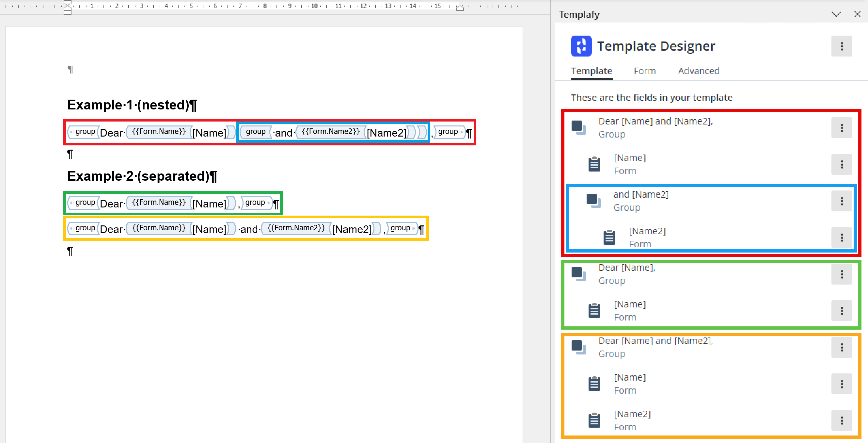The width and height of the screenshot is (868, 443).
Task: Select the bottom Dear [Name] and [Name2] group entry
Action: 711,347
